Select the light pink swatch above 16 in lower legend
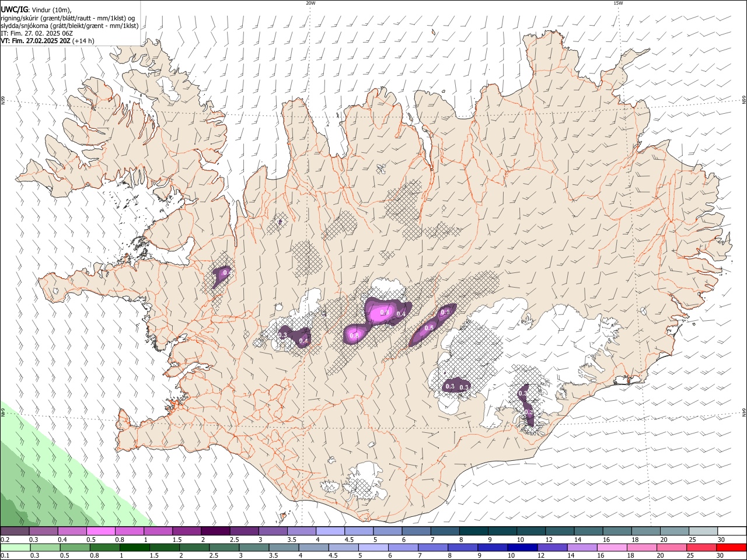This screenshot has width=747, height=560. pos(611,547)
